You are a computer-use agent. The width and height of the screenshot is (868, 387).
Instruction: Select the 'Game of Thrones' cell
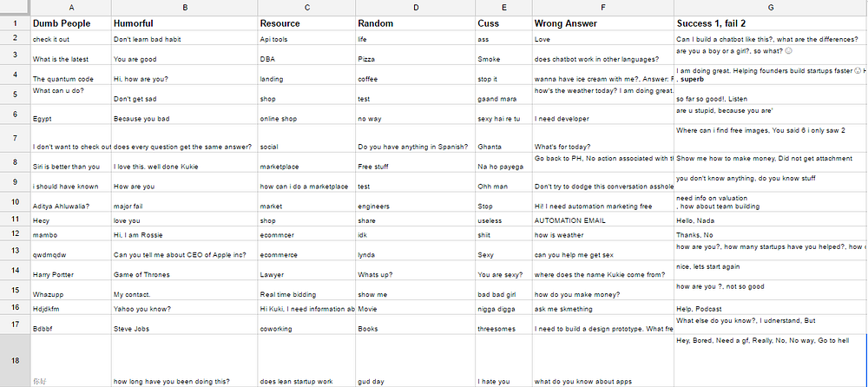point(184,270)
